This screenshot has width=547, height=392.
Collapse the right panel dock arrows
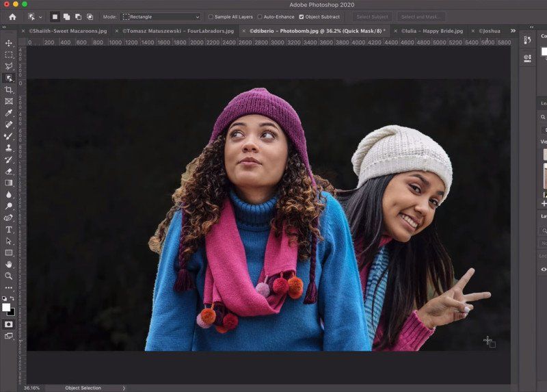(532, 27)
